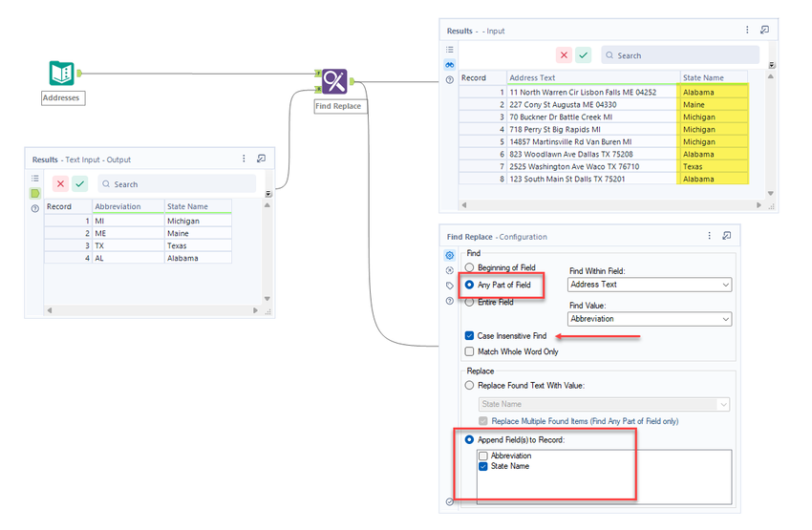Select Replace Found Text With Value
Viewport: 812px width, 530px height.
469,385
